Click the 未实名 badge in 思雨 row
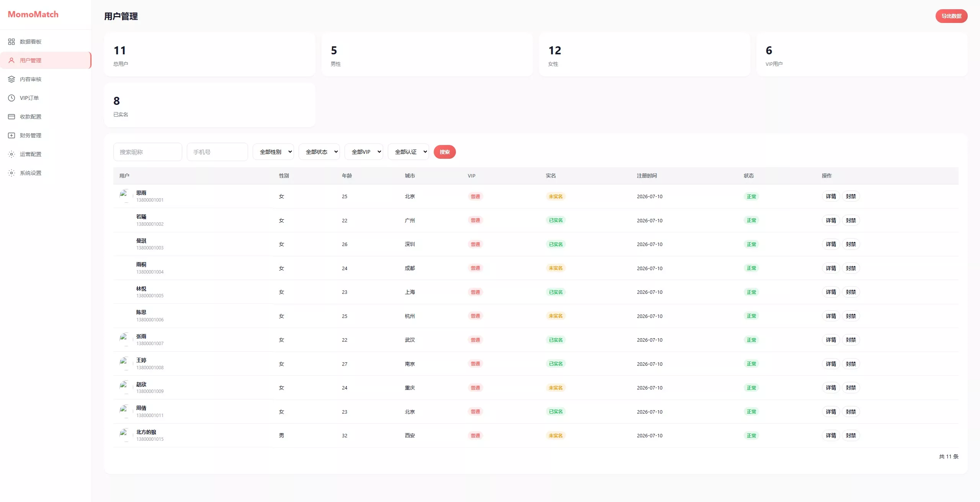 pyautogui.click(x=555, y=196)
